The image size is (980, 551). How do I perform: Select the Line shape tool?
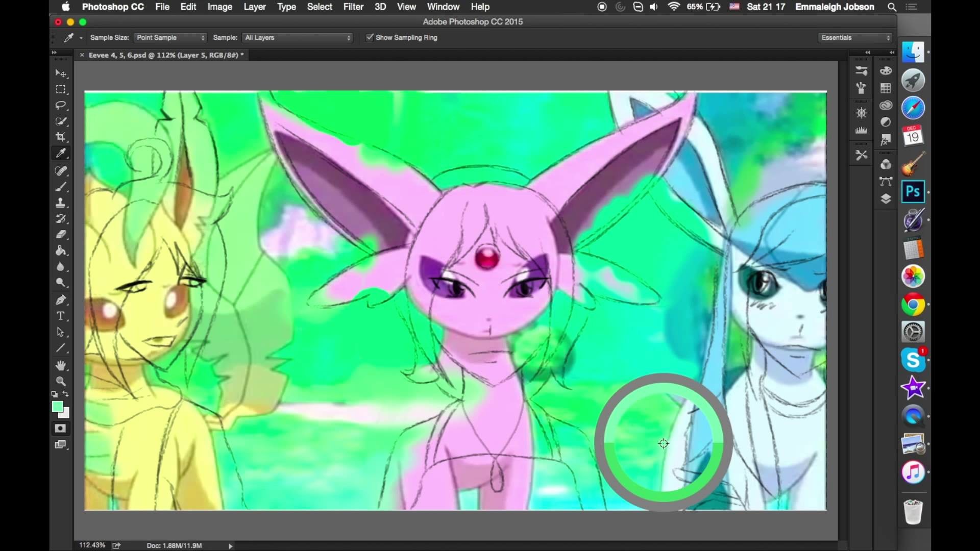(61, 348)
